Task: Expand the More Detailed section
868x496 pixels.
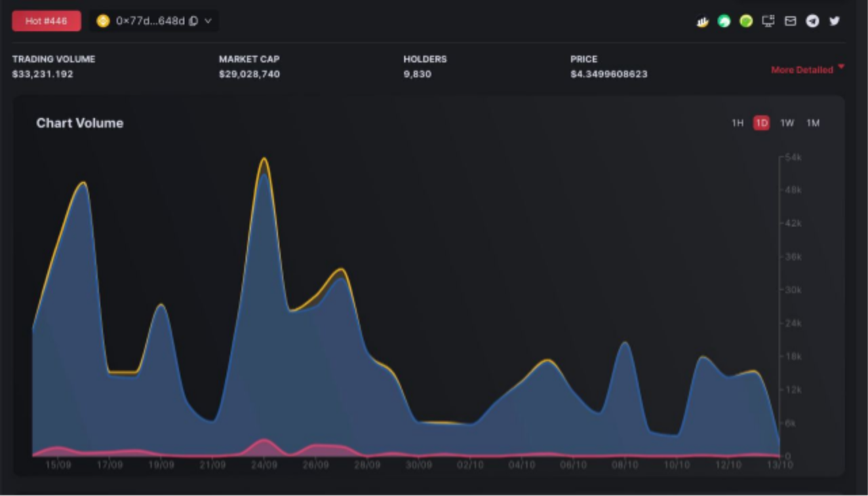Action: tap(802, 70)
